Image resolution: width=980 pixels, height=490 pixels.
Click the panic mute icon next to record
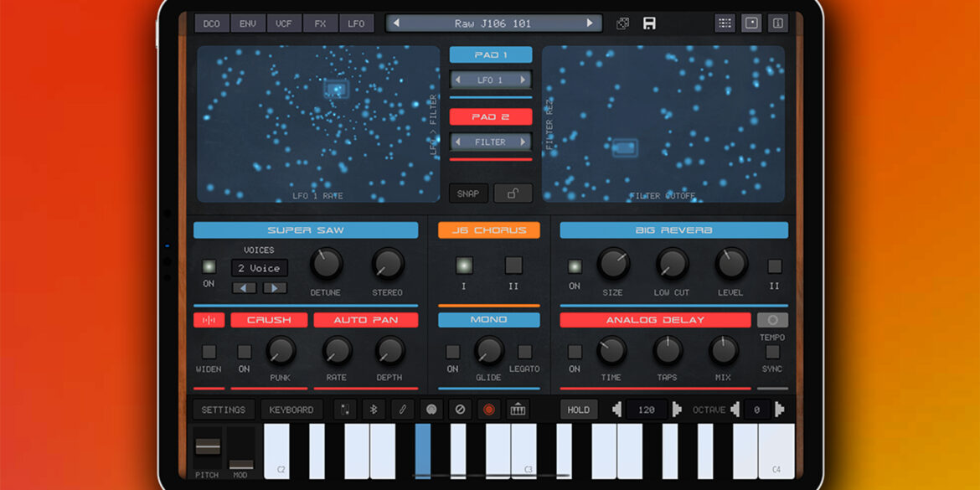click(459, 410)
